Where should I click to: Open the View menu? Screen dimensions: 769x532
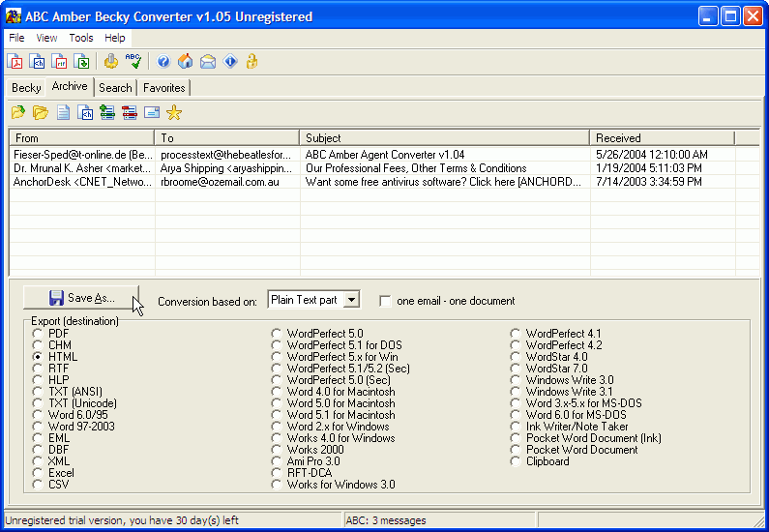pos(46,38)
